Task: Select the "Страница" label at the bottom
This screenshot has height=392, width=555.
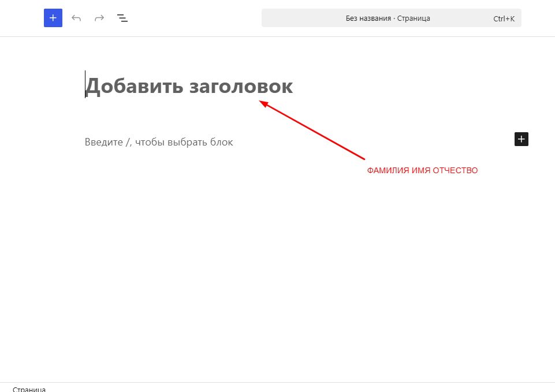Action: pos(29,389)
